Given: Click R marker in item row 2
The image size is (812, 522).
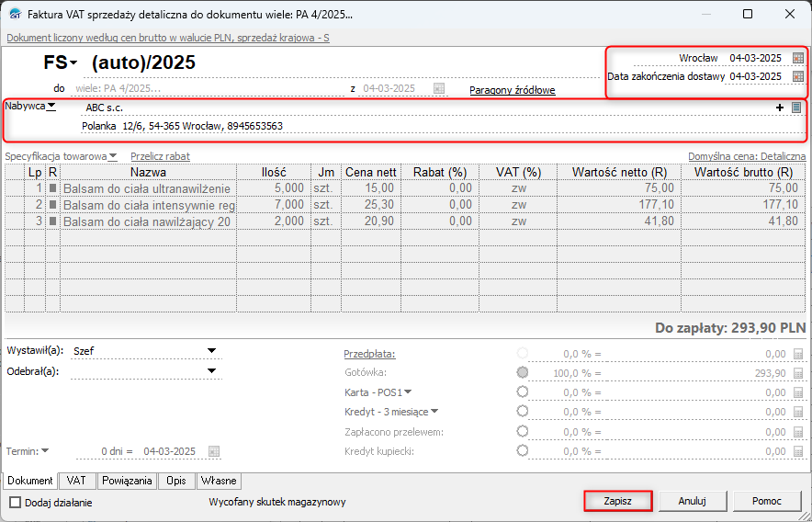Looking at the screenshot, I should [x=53, y=205].
